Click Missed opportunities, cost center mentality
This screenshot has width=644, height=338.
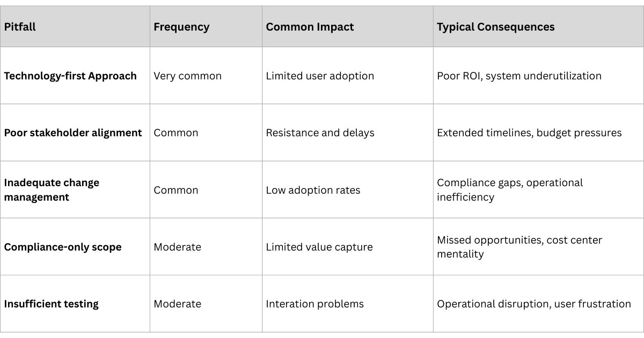[x=519, y=247]
